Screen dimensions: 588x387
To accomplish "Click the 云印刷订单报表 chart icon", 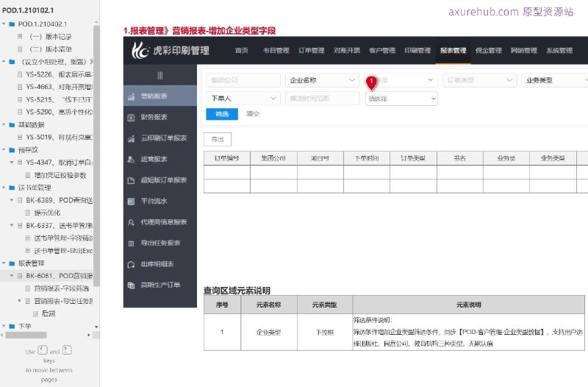I will (x=131, y=138).
